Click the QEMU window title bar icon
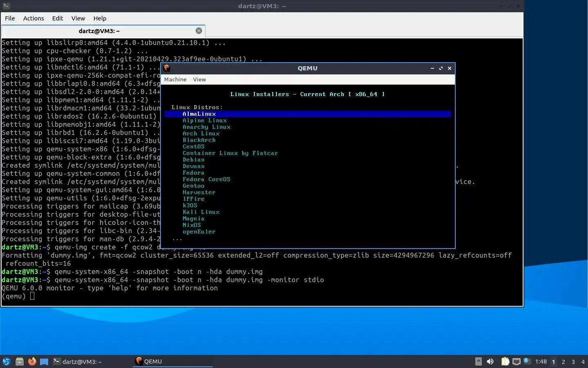588x368 pixels. click(x=167, y=68)
